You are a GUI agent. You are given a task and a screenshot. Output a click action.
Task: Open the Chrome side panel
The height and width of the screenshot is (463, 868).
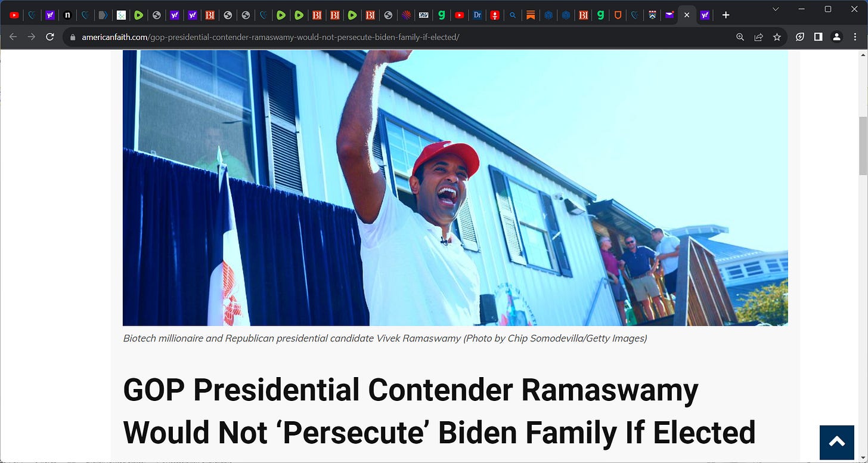[819, 37]
